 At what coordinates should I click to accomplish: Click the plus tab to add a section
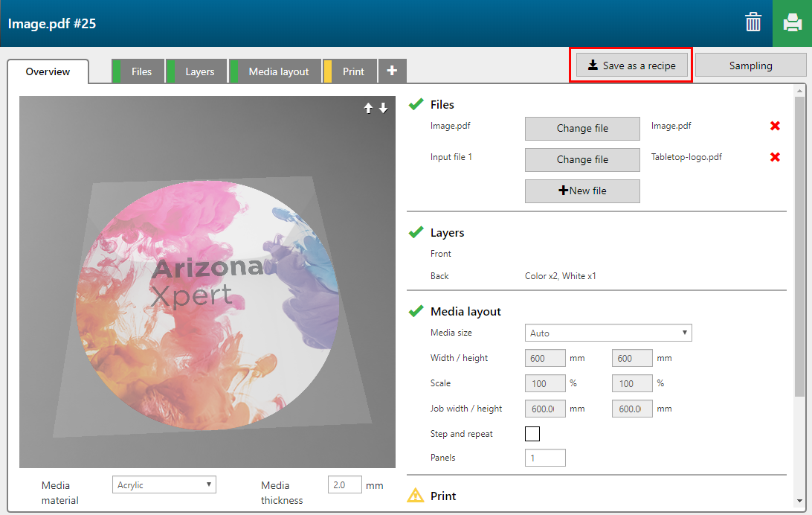tap(392, 71)
